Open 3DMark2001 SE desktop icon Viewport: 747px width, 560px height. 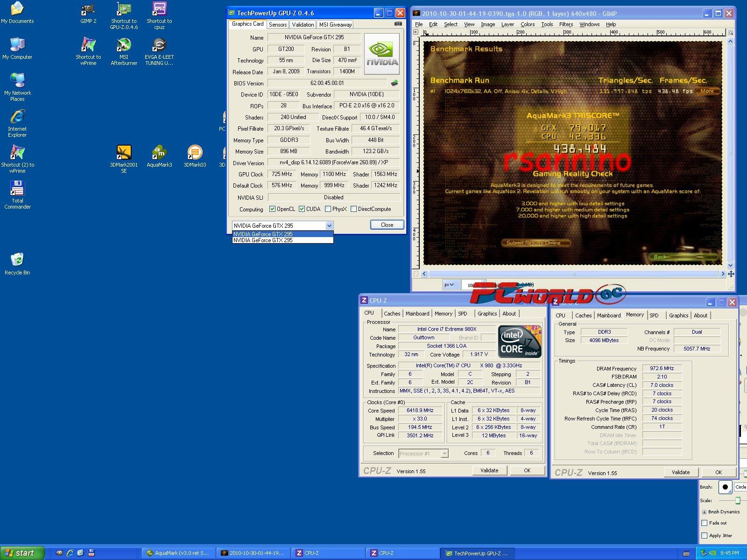tap(124, 160)
